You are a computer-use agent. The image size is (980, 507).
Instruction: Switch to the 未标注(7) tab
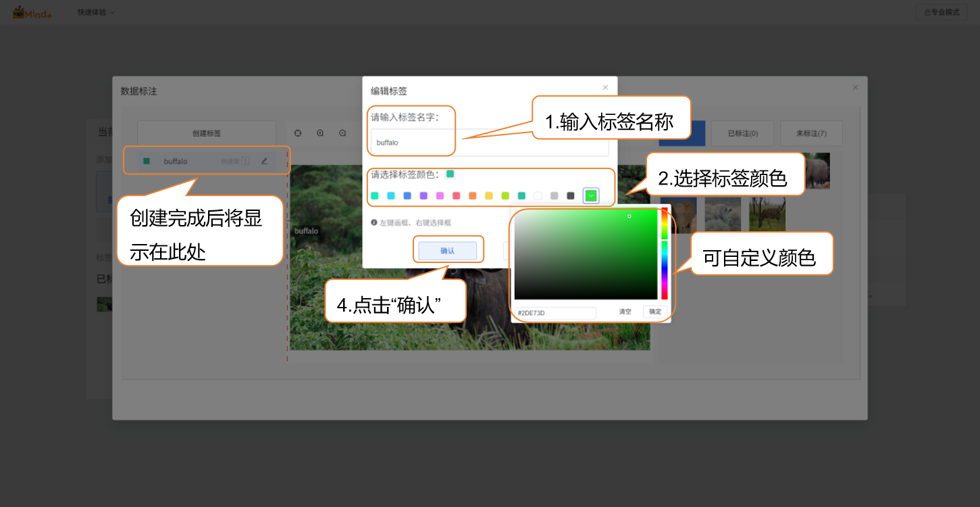pyautogui.click(x=810, y=133)
